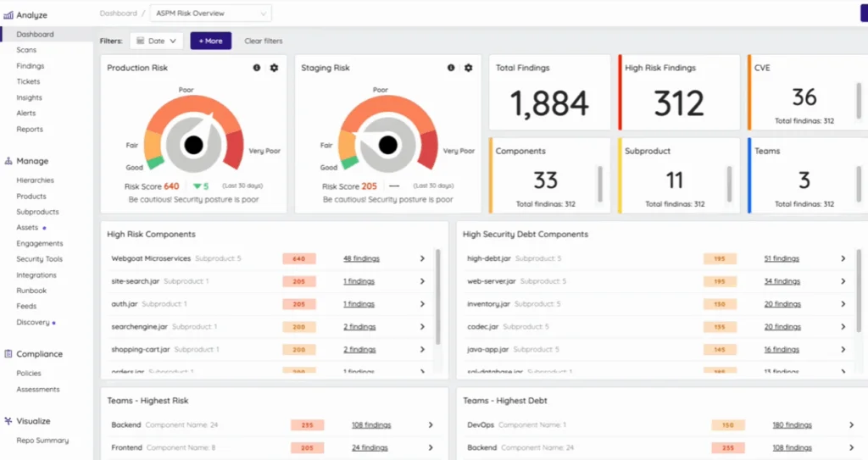868x460 pixels.
Task: Click Staging Risk Score 205 value
Action: click(x=370, y=186)
